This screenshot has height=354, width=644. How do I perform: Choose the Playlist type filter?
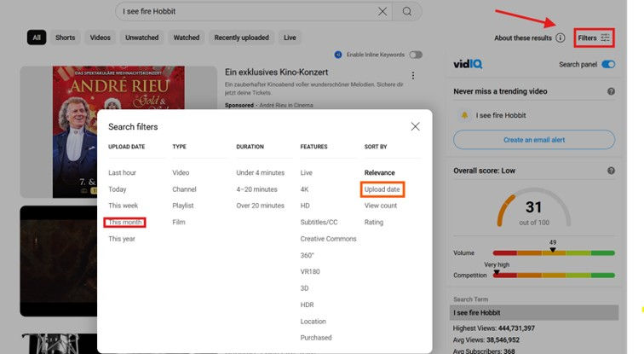(183, 206)
